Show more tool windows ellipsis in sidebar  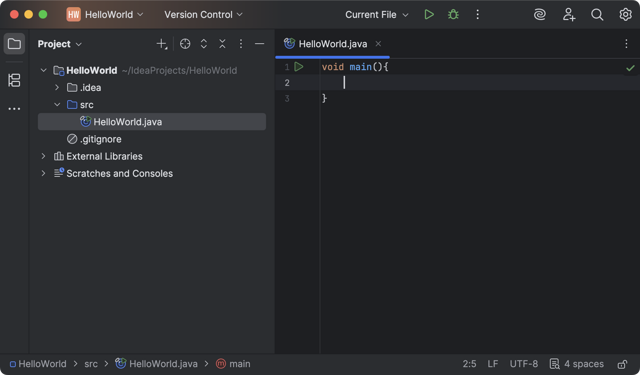pos(14,109)
